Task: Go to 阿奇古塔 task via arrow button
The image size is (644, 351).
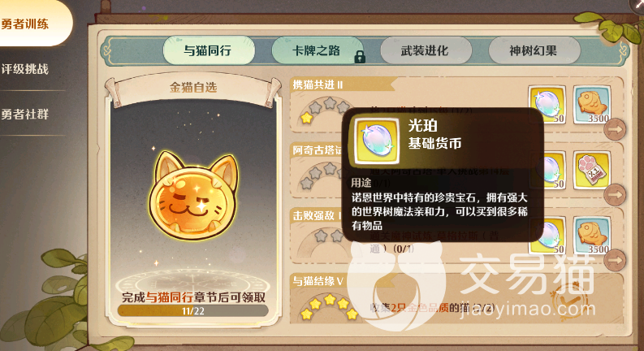Action: (x=615, y=194)
